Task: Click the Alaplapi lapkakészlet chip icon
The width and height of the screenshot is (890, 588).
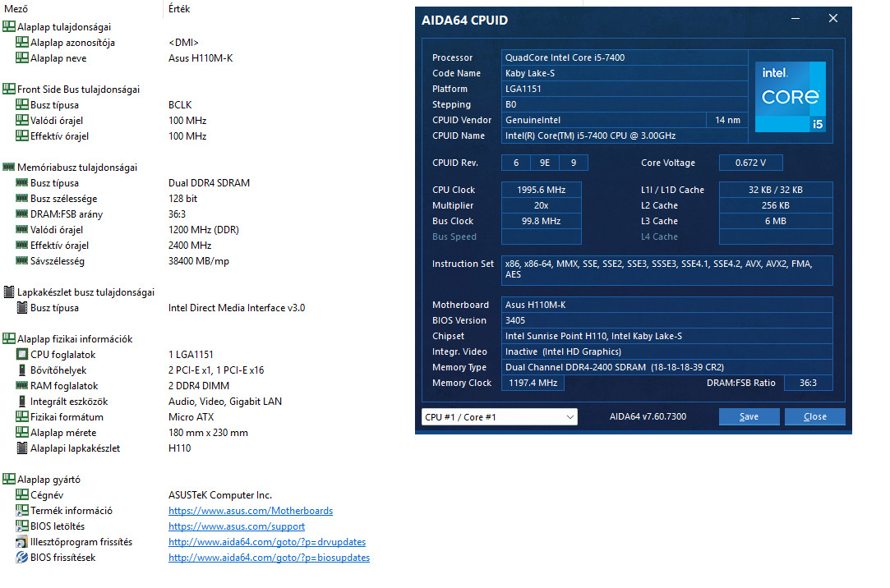Action: [x=22, y=448]
